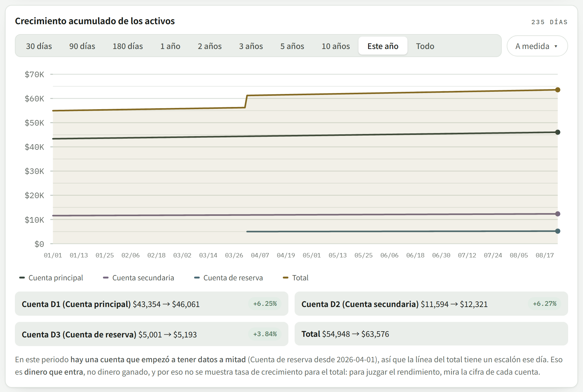
Task: Click the 01/01 date label
Action: [53, 255]
